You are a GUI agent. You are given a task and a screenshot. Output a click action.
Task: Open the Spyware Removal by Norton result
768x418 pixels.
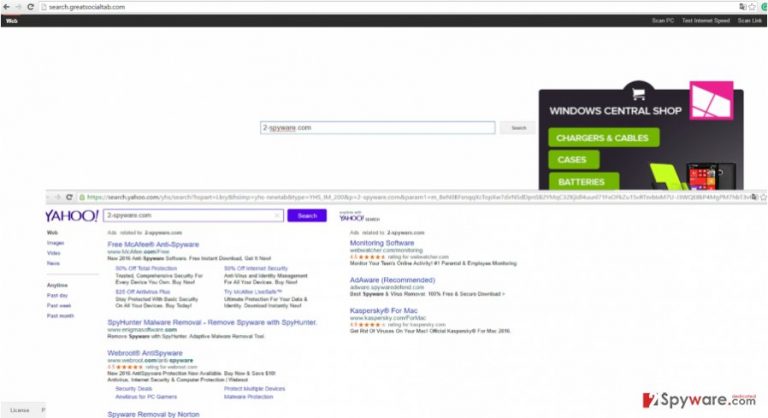[x=153, y=414]
